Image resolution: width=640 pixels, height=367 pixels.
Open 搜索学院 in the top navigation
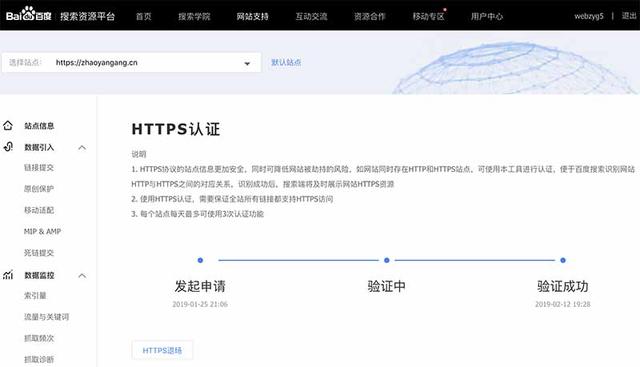[194, 16]
